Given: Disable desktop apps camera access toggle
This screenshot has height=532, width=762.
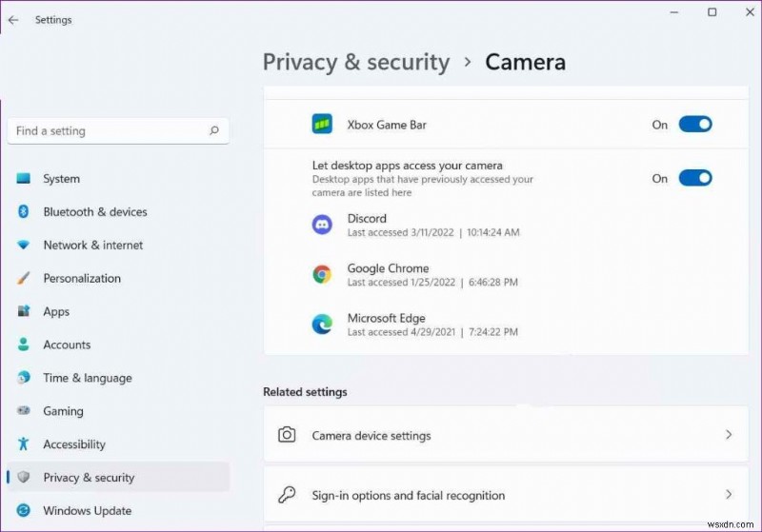Looking at the screenshot, I should pos(695,178).
